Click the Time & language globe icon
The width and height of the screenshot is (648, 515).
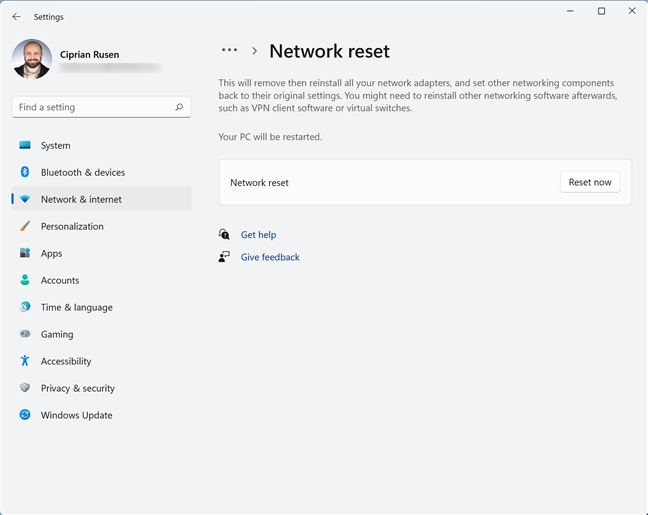25,308
